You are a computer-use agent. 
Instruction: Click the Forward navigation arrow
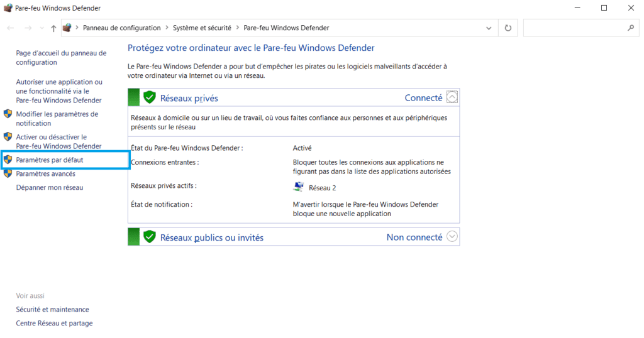click(x=28, y=28)
